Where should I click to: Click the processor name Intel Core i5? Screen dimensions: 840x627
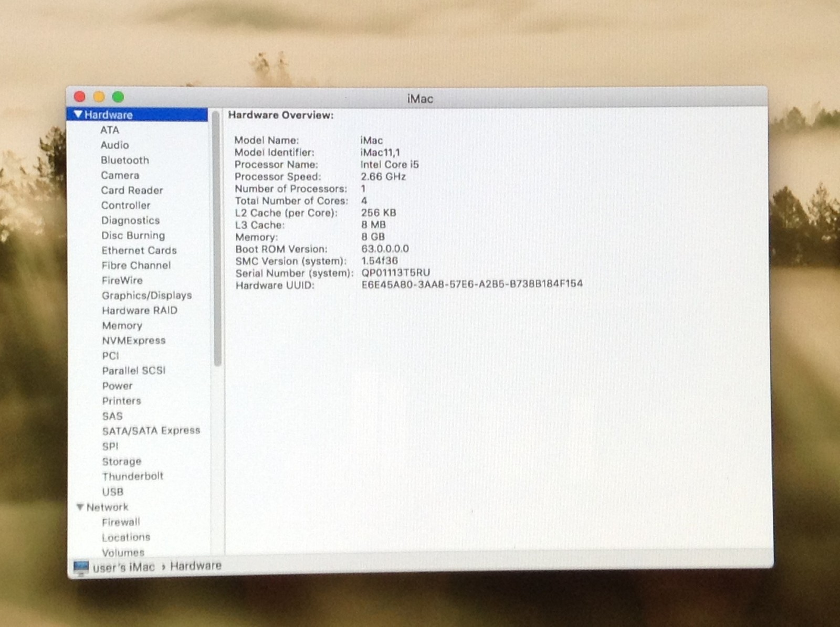390,164
